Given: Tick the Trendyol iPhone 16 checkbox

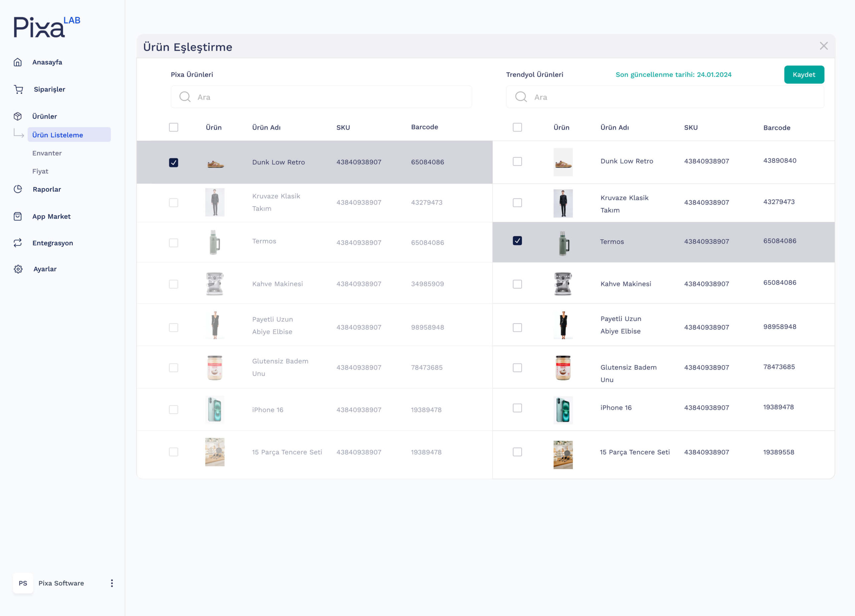Looking at the screenshot, I should [x=517, y=408].
